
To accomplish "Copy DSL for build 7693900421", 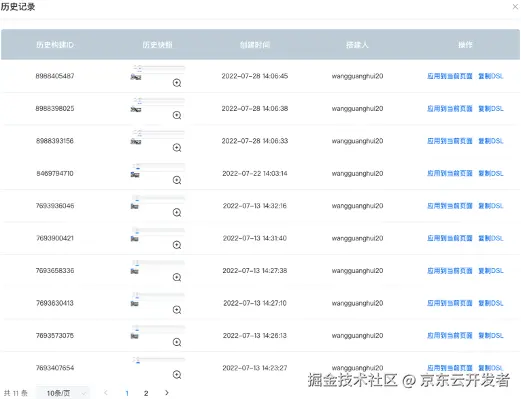I will (x=491, y=238).
